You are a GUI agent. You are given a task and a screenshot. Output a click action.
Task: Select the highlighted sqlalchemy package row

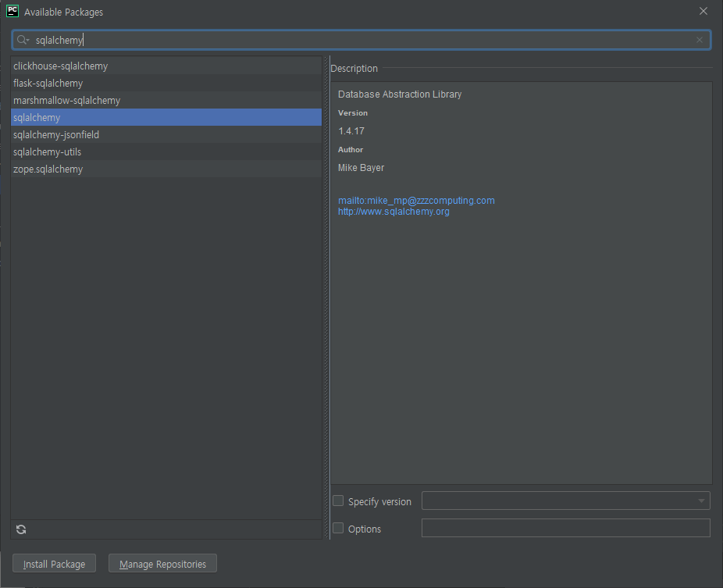166,117
